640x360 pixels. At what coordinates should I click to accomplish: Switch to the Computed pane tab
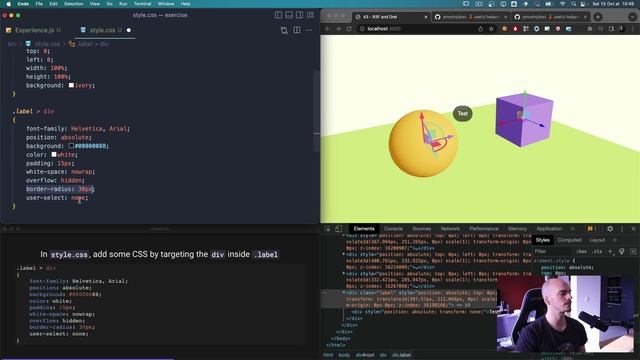[x=569, y=240]
